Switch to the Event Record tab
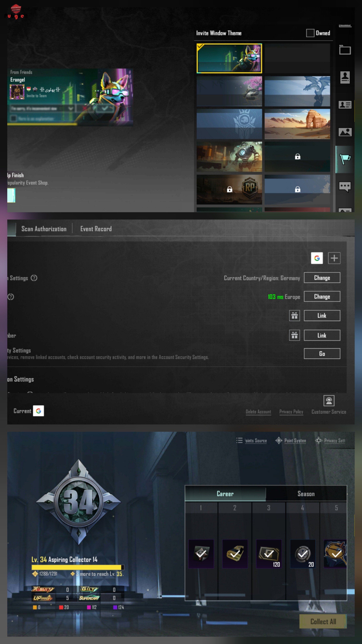The height and width of the screenshot is (644, 362). point(96,229)
